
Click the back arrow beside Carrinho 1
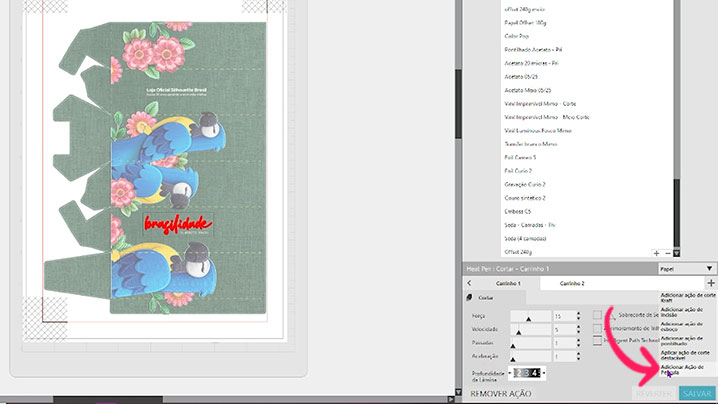click(x=469, y=283)
